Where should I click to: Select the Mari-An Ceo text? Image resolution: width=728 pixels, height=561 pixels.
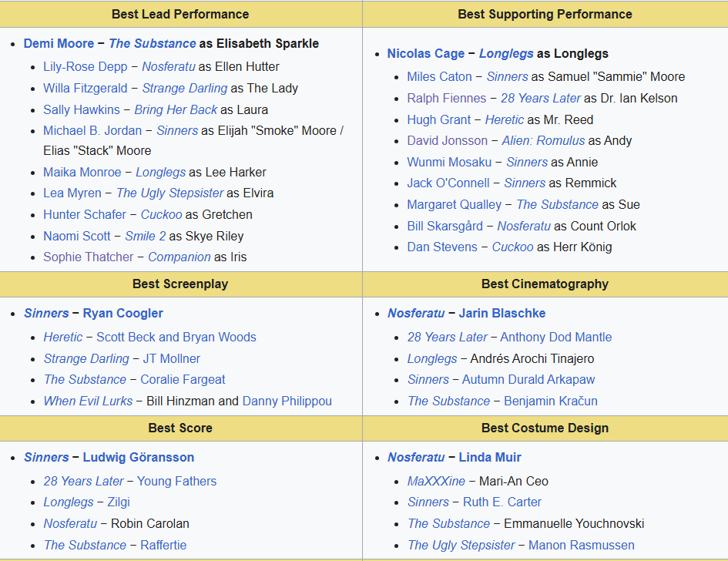514,482
